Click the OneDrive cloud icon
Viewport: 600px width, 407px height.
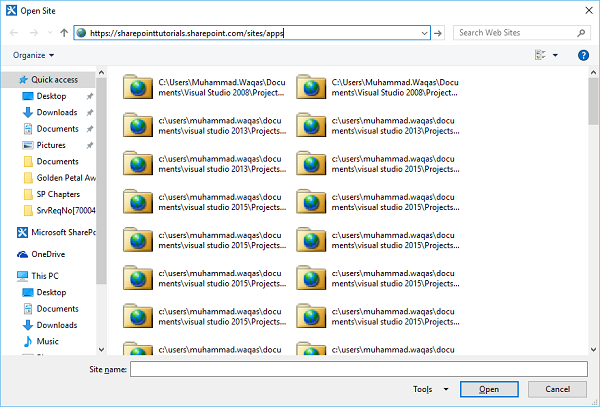tap(23, 254)
